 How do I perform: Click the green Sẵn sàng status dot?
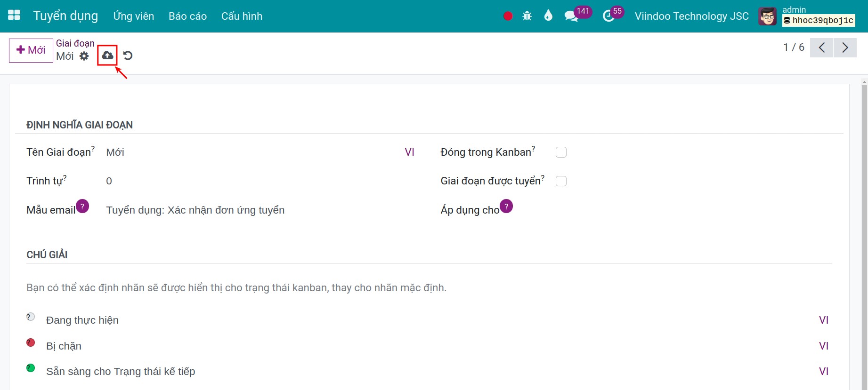point(31,368)
